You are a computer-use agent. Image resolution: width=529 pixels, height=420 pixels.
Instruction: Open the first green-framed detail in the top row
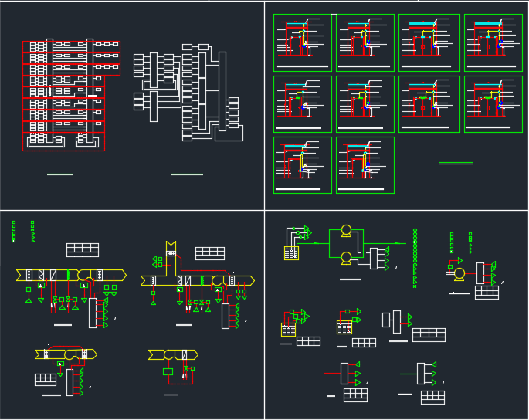pyautogui.click(x=303, y=42)
